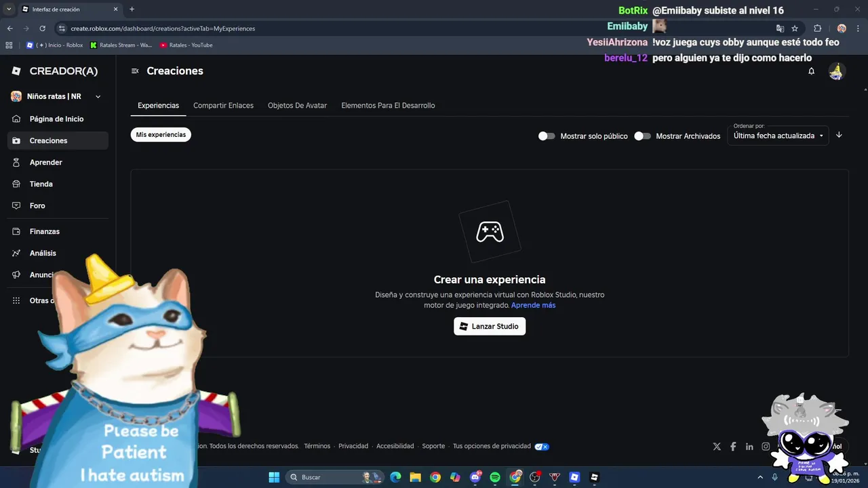Click the game controller placeholder icon
The image size is (868, 488).
pos(490,232)
